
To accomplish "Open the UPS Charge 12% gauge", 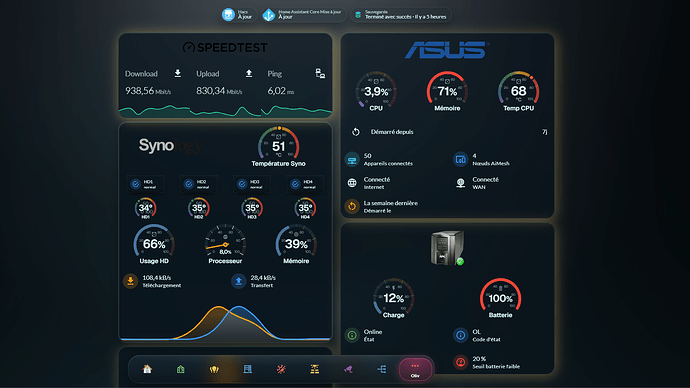I will coord(393,299).
